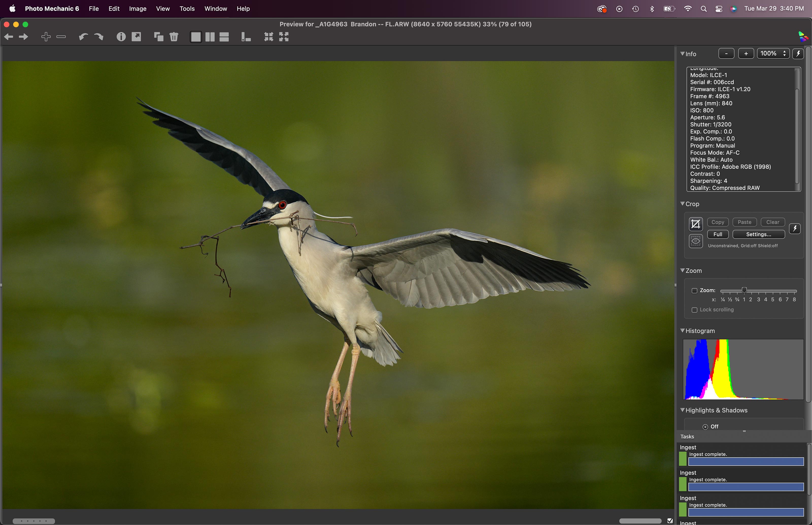Screen dimensions: 812x525
Task: Click the lightning bolt in Info panel header
Action: point(798,54)
